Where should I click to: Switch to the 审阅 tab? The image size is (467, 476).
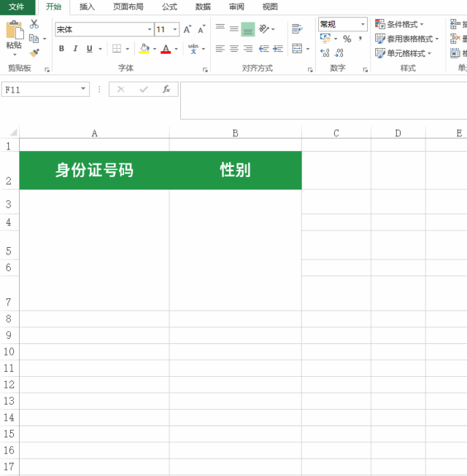coord(236,7)
